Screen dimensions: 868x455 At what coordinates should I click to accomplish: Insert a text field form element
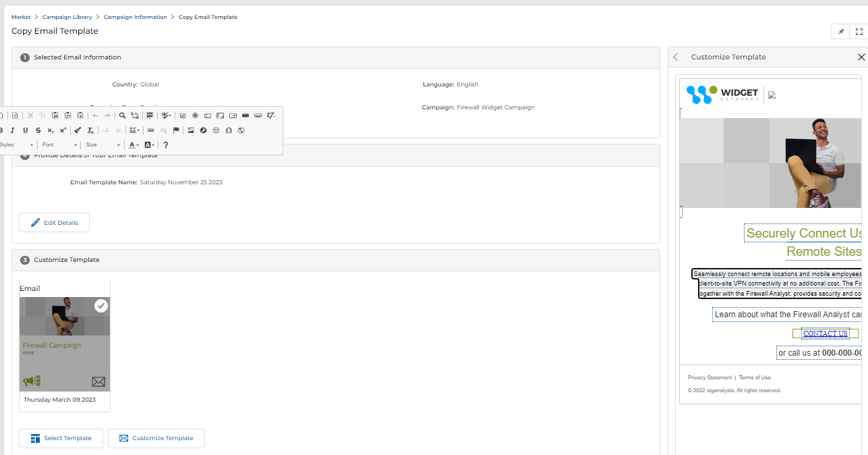pyautogui.click(x=208, y=115)
